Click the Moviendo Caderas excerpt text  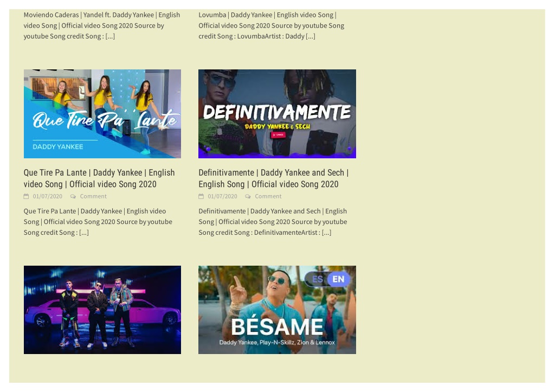(x=102, y=25)
